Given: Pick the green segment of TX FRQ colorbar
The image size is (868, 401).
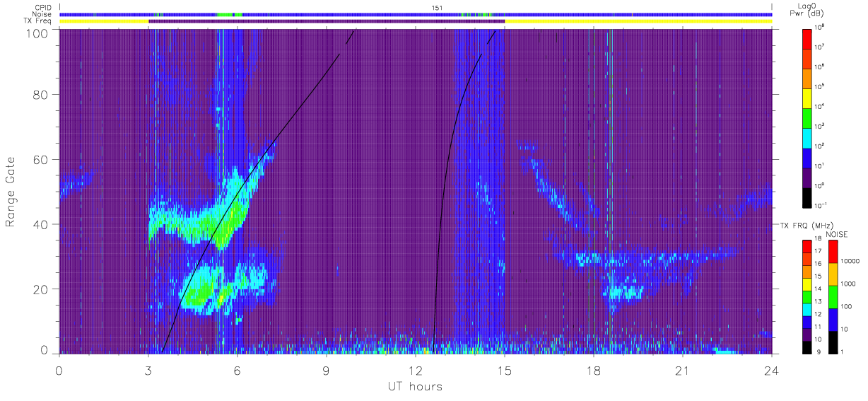Looking at the screenshot, I should click(807, 298).
